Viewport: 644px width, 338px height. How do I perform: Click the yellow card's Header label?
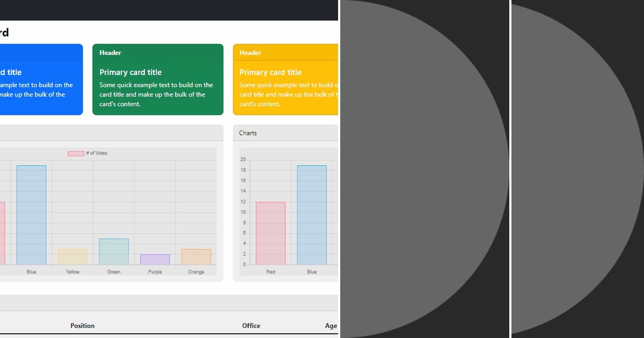pos(250,52)
